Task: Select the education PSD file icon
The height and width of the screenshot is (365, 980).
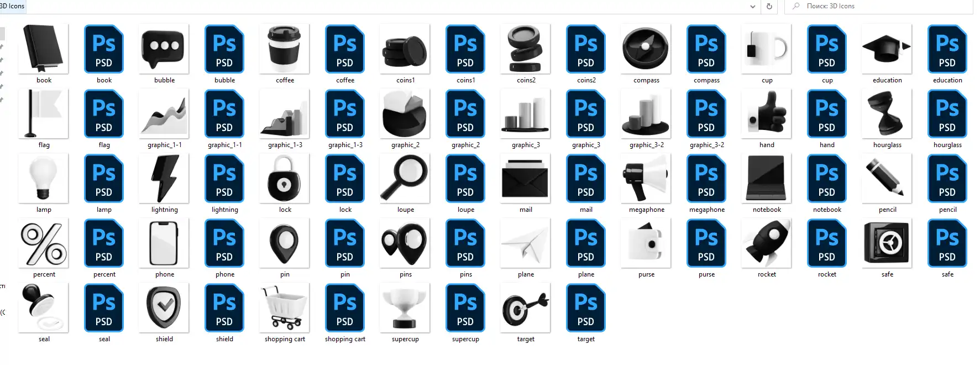Action: pyautogui.click(x=947, y=49)
